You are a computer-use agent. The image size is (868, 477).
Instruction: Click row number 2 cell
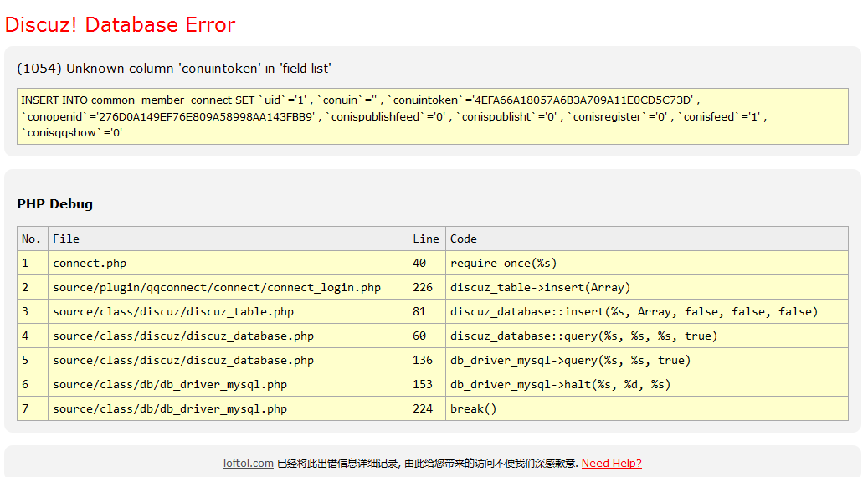click(33, 287)
